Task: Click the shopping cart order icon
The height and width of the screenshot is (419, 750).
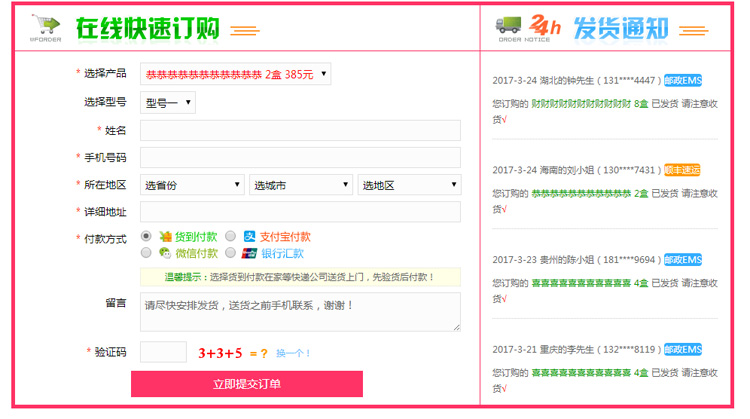Action: click(x=46, y=29)
